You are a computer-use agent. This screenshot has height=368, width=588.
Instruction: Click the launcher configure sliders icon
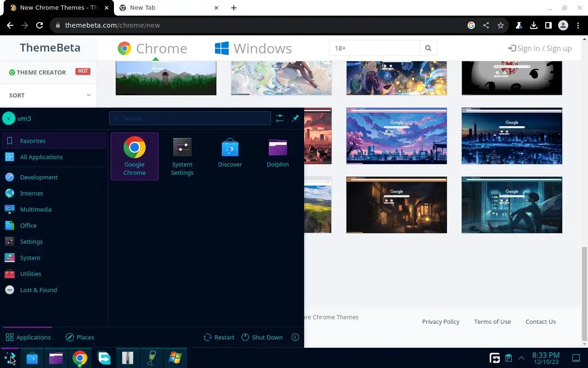pos(280,118)
